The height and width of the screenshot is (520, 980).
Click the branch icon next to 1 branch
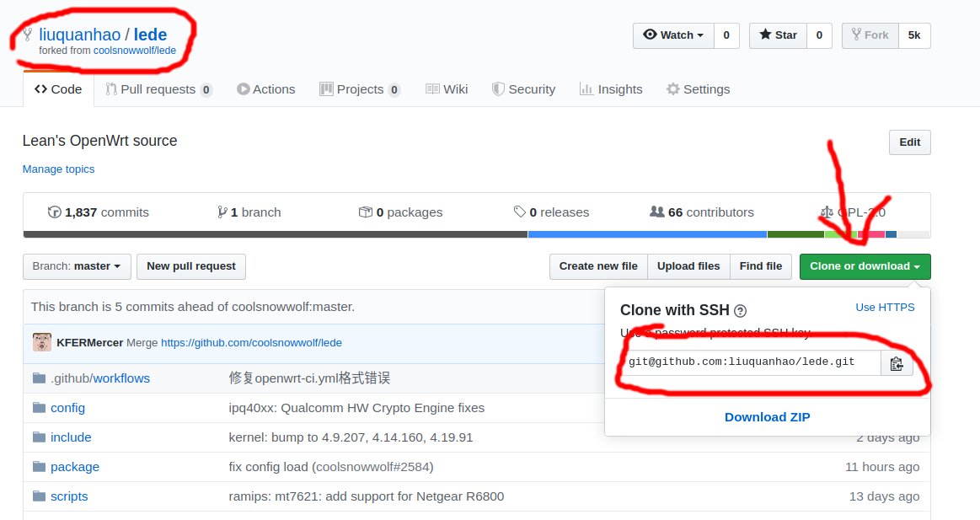pos(222,212)
